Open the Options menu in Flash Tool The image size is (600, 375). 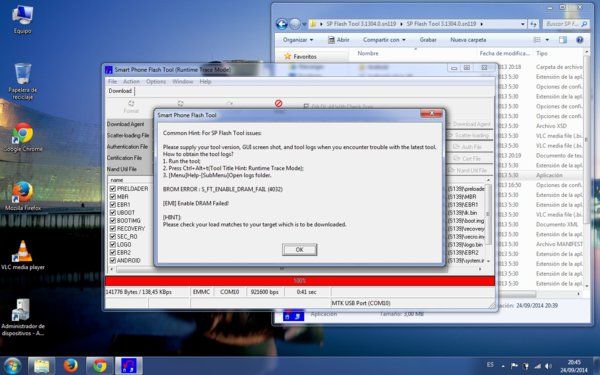(156, 82)
